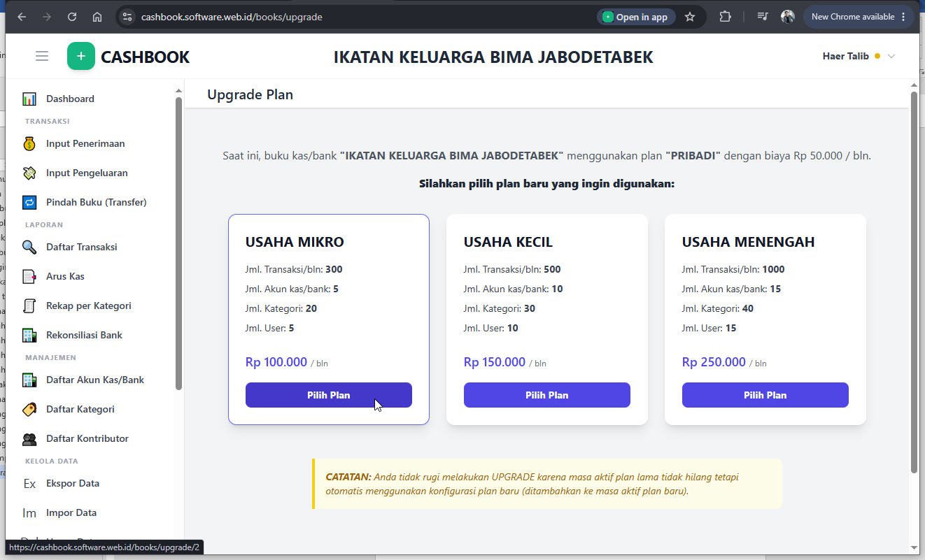Open Daftar Akun Kas/Bank page

tap(95, 380)
